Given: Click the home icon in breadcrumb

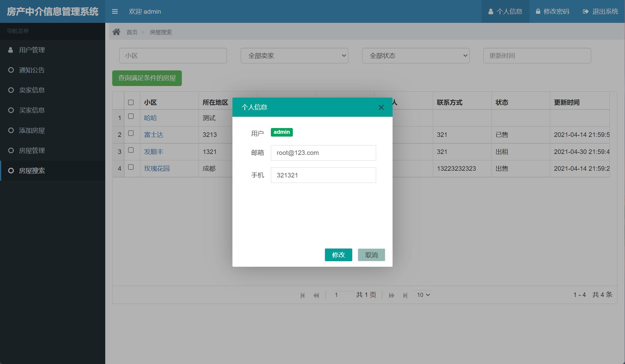Looking at the screenshot, I should 116,32.
